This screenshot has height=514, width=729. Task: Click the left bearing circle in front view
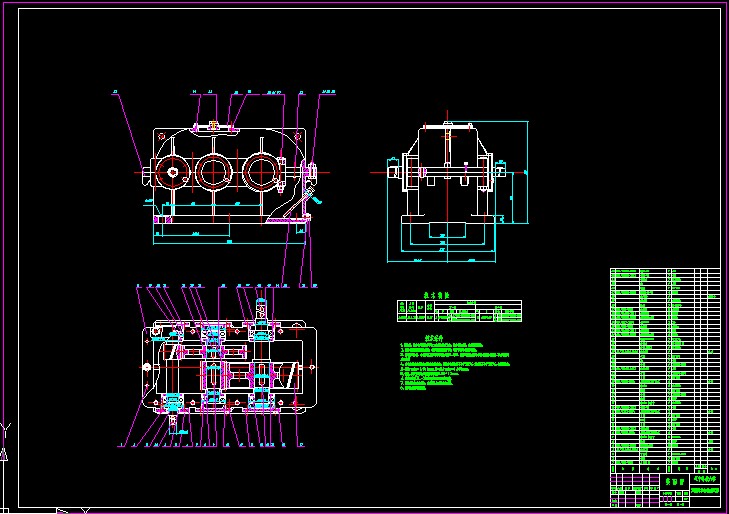172,172
